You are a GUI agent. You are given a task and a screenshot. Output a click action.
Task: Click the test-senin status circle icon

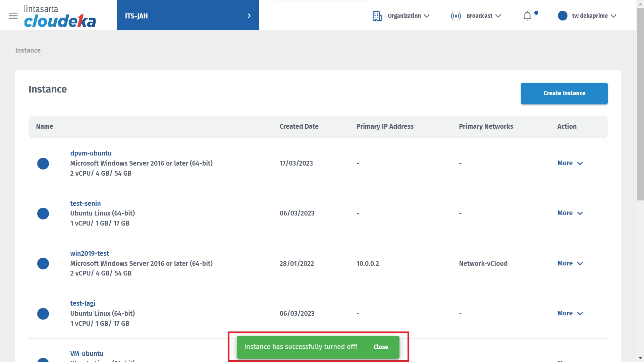point(43,214)
